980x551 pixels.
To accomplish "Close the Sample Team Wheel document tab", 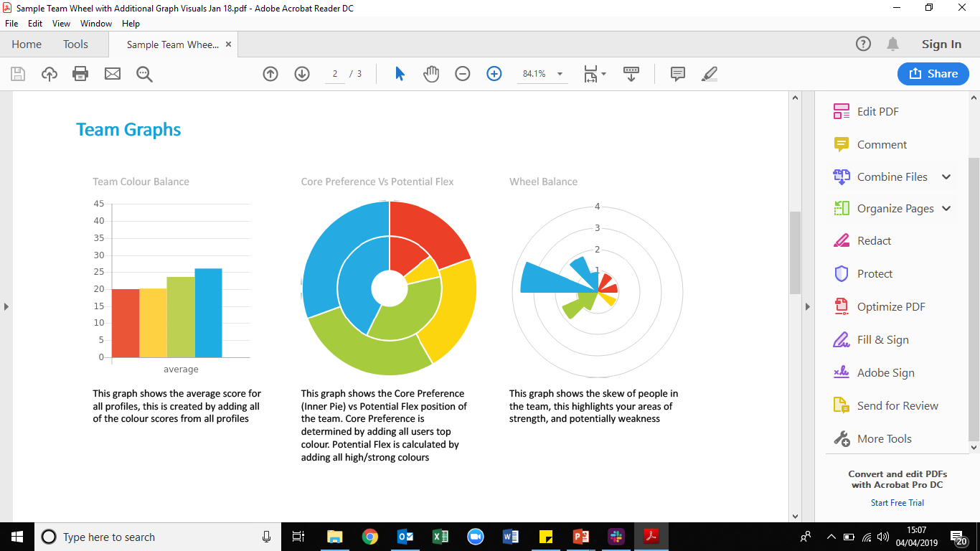I will click(x=229, y=44).
